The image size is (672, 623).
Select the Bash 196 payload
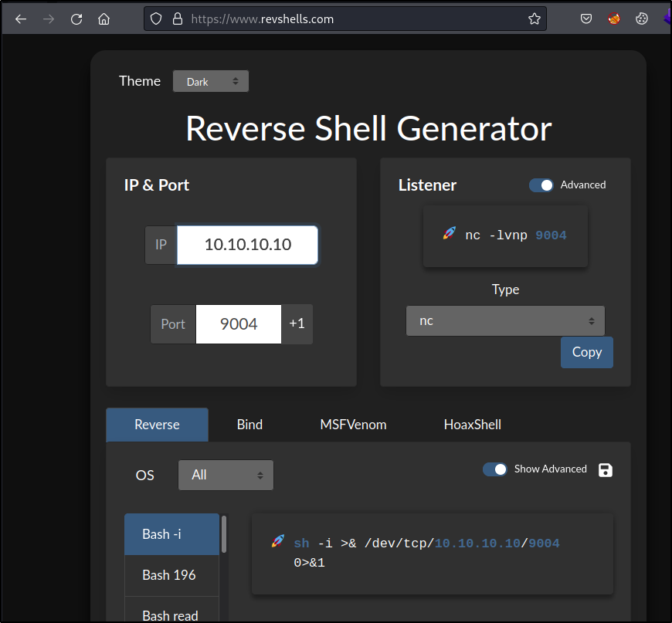[x=171, y=575]
